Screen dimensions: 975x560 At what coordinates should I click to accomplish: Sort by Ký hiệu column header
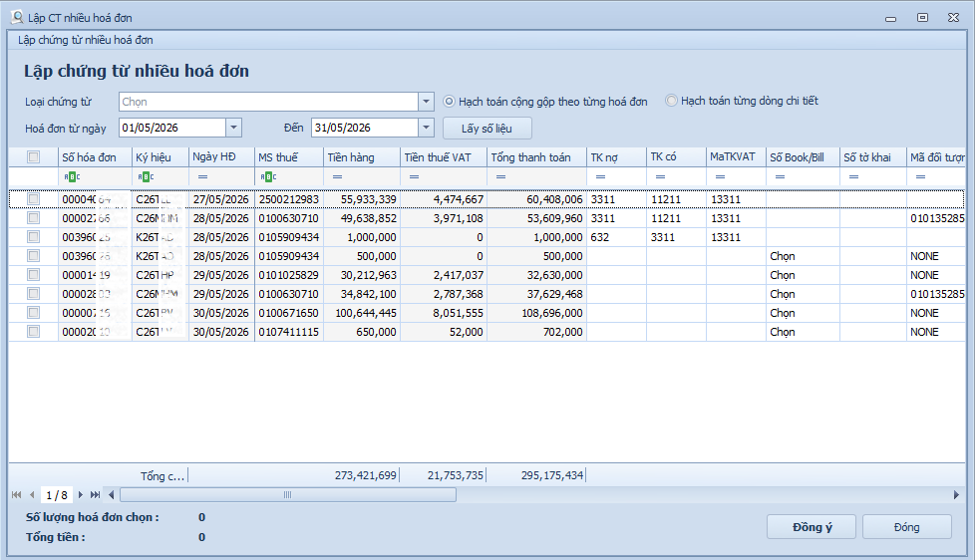161,157
